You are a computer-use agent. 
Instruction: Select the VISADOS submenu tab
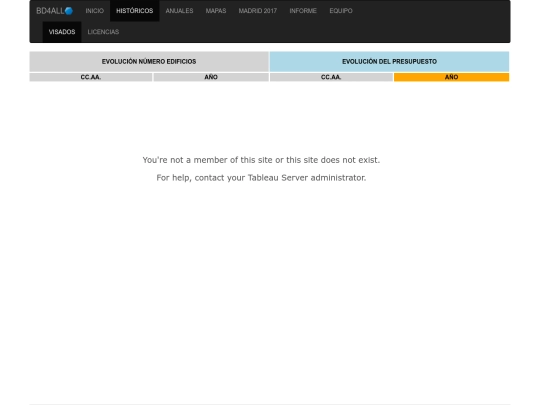tap(62, 32)
